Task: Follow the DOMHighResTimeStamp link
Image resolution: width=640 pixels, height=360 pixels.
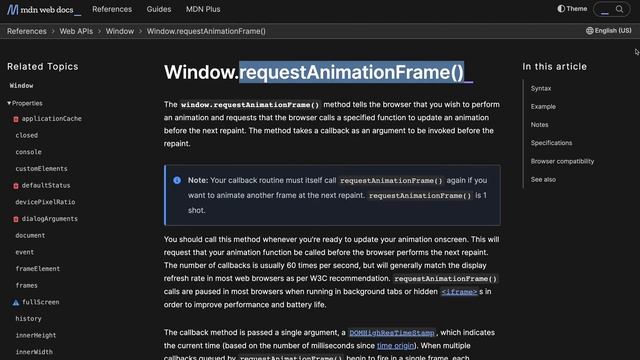Action: (x=392, y=333)
